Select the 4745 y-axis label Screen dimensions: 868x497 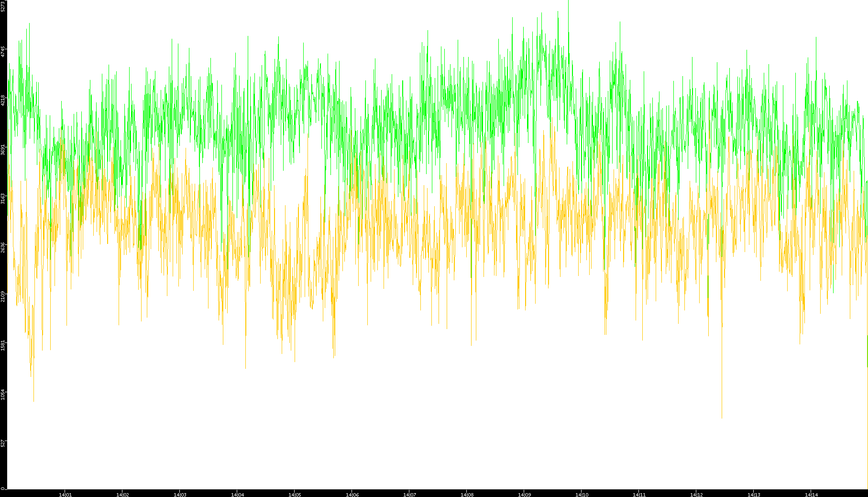(x=3, y=52)
